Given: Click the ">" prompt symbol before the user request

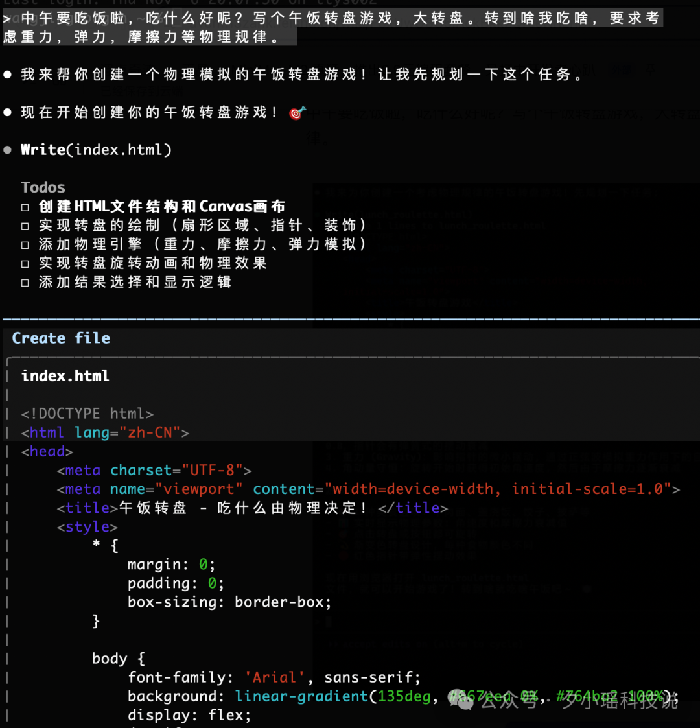Looking at the screenshot, I should (5, 18).
